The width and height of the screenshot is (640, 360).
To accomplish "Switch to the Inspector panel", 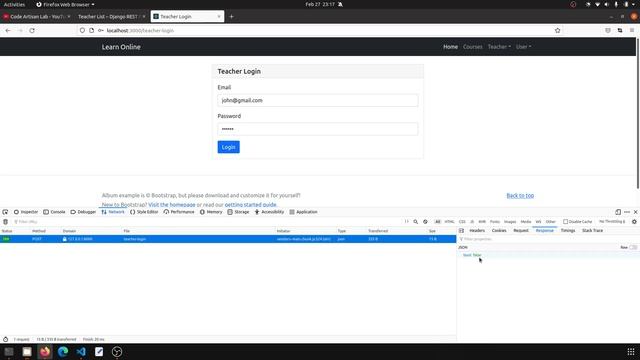I will 26,212.
